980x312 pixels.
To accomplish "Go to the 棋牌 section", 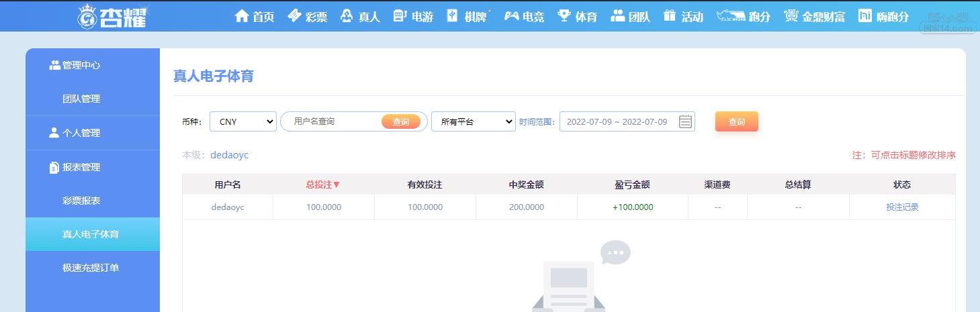I will (x=476, y=17).
